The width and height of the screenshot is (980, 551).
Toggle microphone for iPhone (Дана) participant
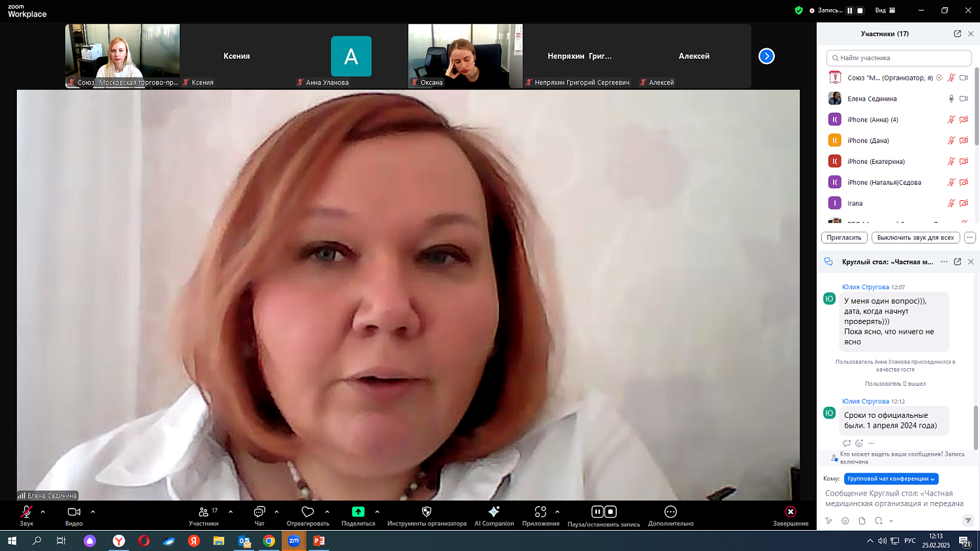coord(951,141)
